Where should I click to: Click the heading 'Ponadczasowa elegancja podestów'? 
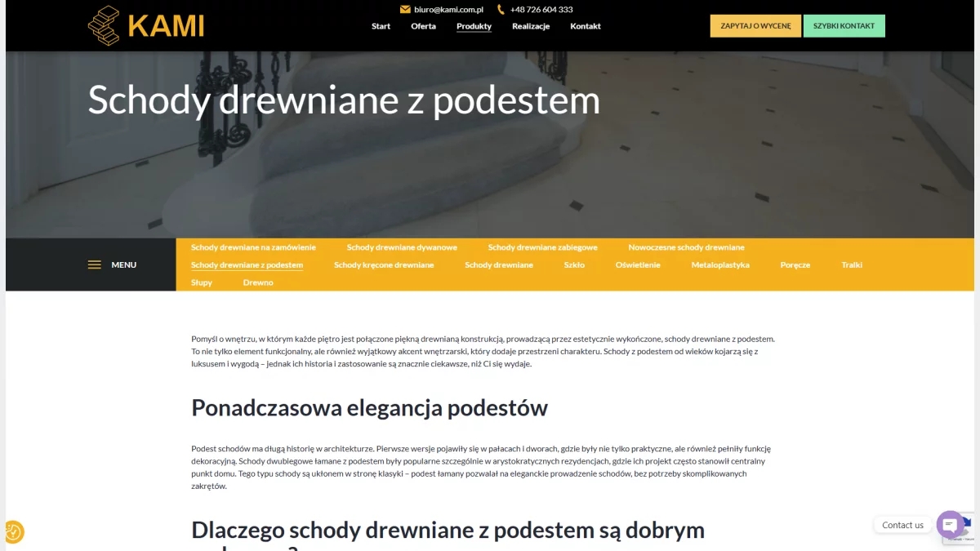click(x=369, y=407)
